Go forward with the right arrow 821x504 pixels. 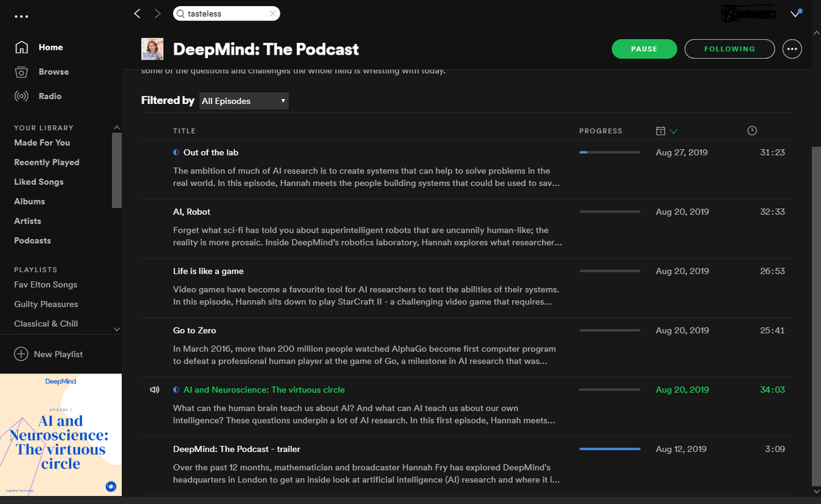158,13
